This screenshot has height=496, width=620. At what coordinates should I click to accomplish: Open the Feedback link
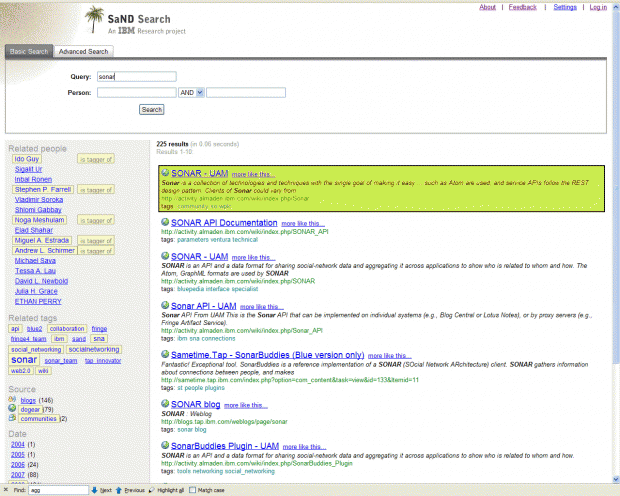tap(522, 7)
